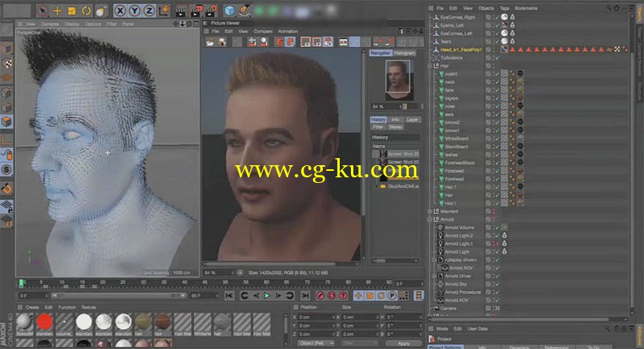Toggle the Position keyframe icon
This screenshot has height=349, width=644.
[358, 296]
